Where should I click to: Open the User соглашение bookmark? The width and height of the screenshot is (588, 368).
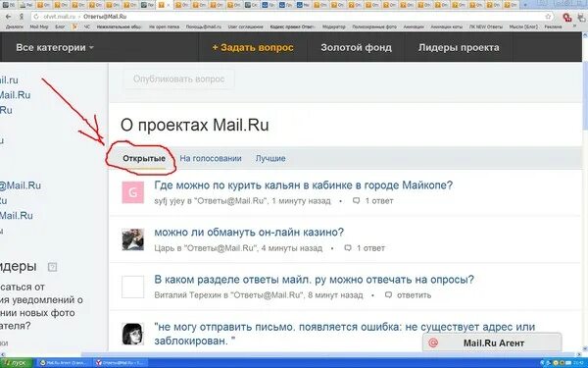point(246,26)
